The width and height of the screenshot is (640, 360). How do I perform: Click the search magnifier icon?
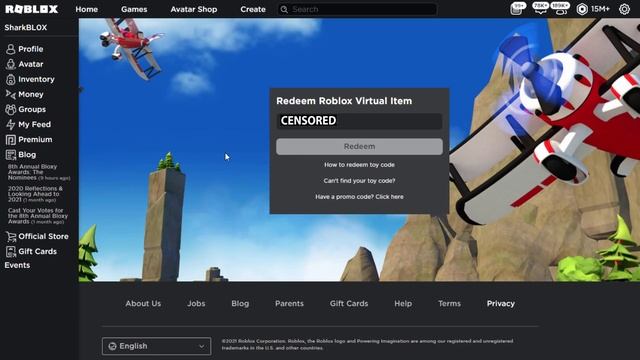[x=284, y=9]
